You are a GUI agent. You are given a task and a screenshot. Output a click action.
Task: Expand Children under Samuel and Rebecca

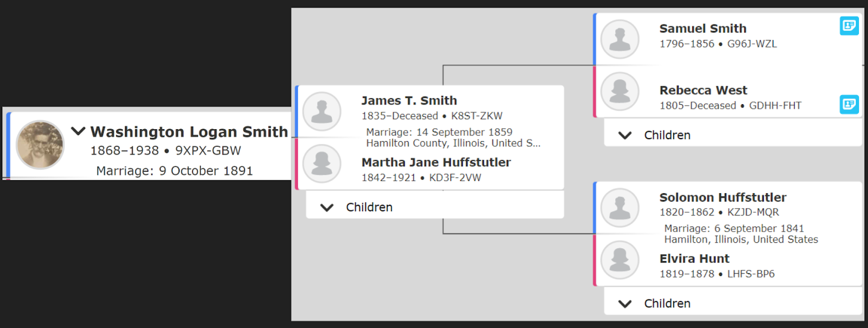pos(625,135)
